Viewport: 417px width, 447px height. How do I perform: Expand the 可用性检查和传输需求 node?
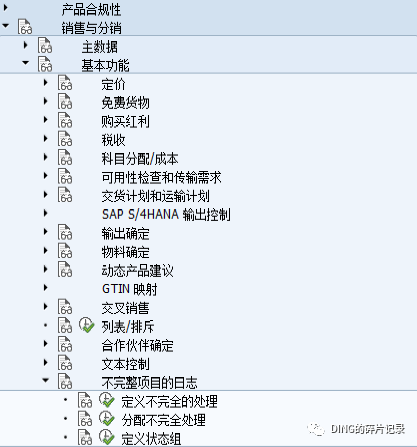point(46,175)
